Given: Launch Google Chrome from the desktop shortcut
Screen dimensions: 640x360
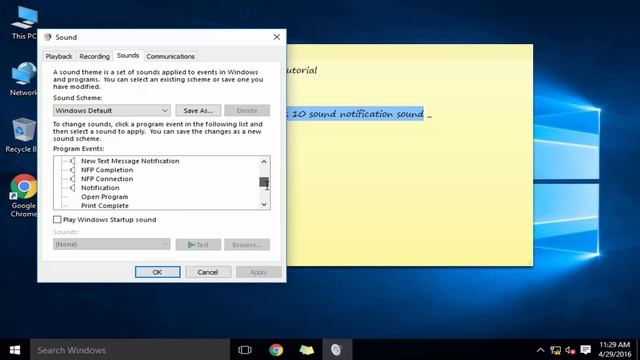Looking at the screenshot, I should (x=23, y=196).
